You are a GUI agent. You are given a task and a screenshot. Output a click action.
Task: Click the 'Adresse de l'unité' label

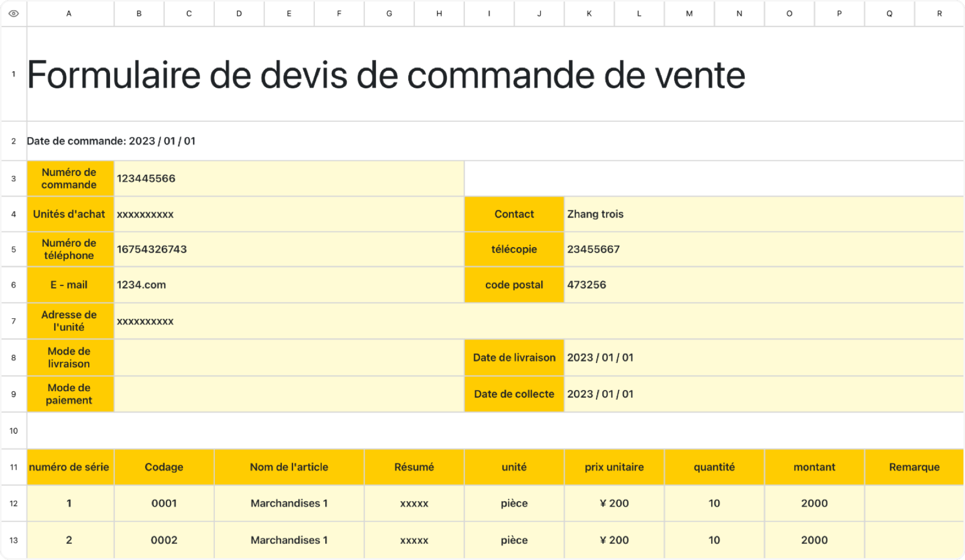[x=70, y=321]
